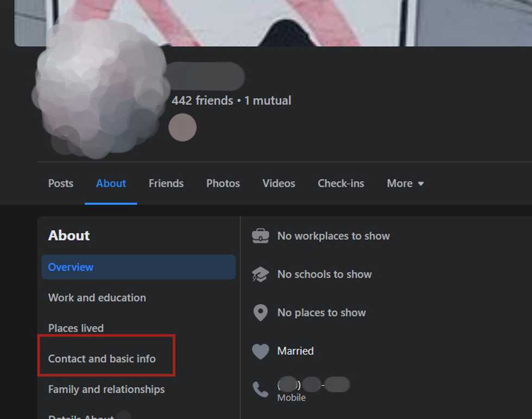The height and width of the screenshot is (419, 532).
Task: Open Work and education section
Action: 97,298
